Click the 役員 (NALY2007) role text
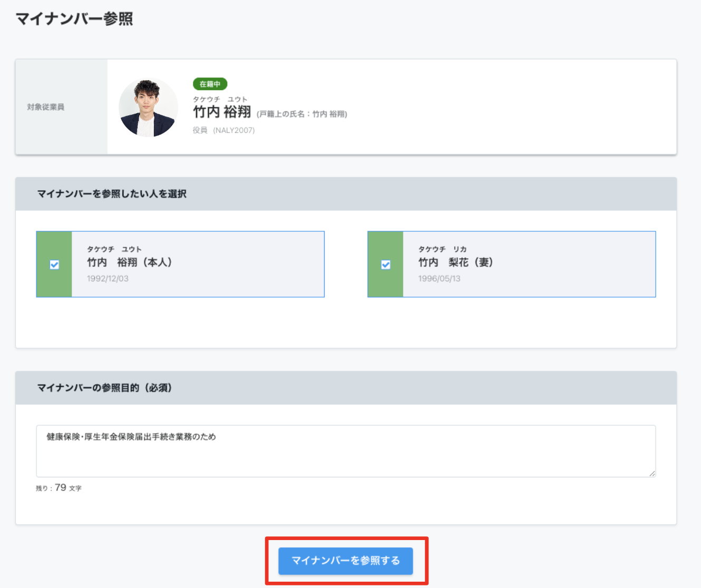The width and height of the screenshot is (701, 588). [223, 130]
